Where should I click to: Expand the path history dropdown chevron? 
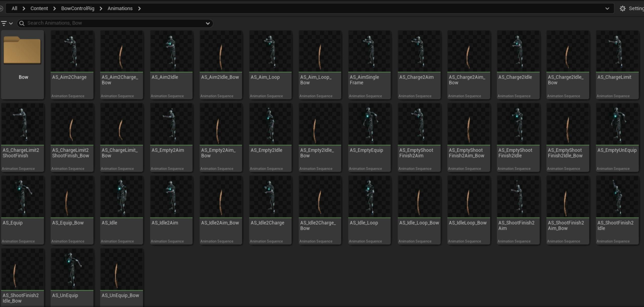(607, 9)
